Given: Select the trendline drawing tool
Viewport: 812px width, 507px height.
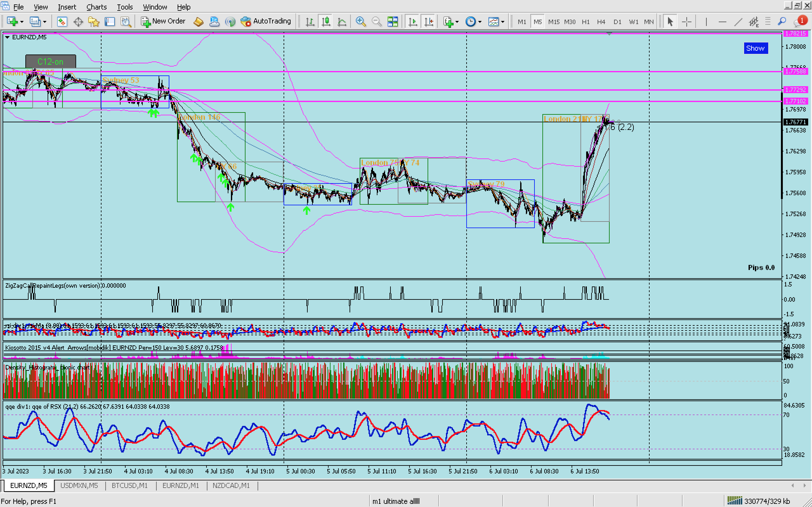Looking at the screenshot, I should (738, 22).
